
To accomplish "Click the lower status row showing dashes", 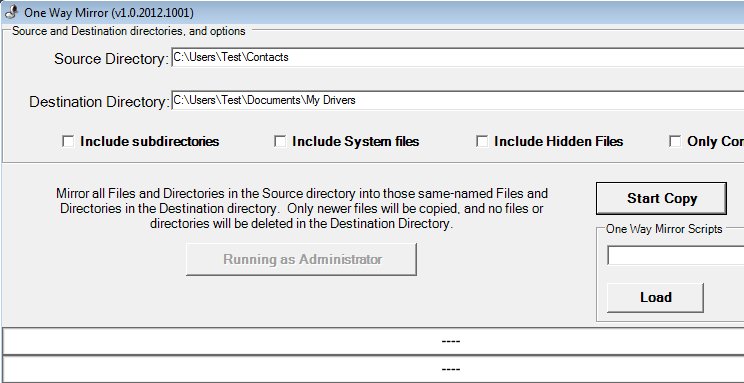I will (x=373, y=369).
